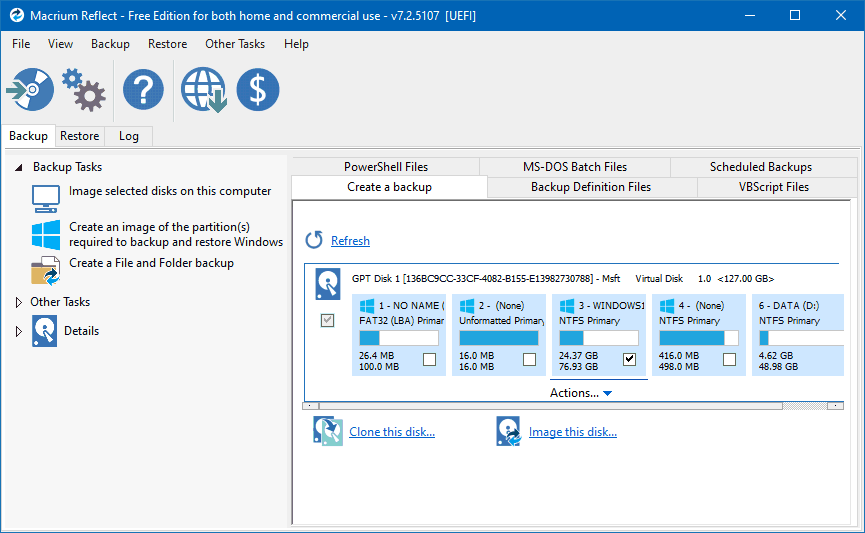The image size is (865, 533).
Task: Open the Backup Definition Files tab
Action: 591,187
